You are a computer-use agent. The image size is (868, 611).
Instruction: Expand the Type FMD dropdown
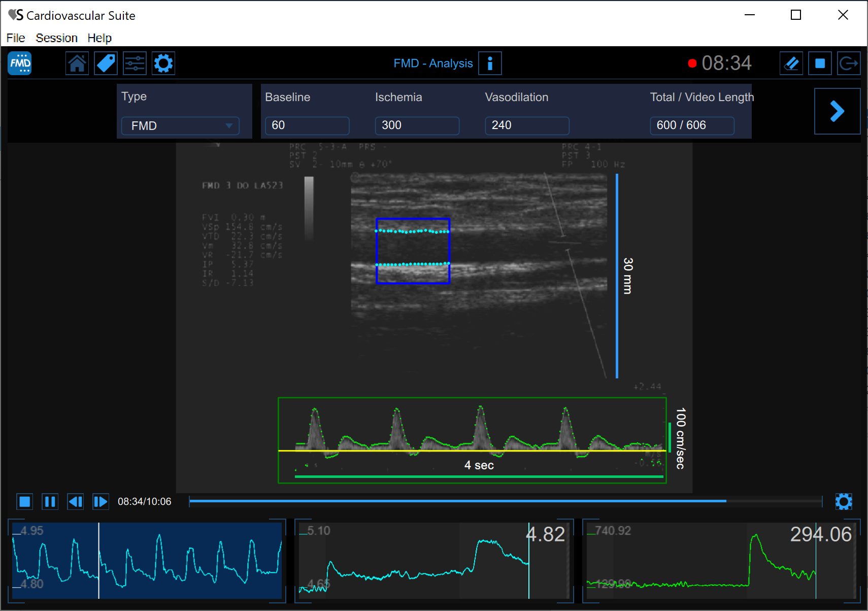180,126
